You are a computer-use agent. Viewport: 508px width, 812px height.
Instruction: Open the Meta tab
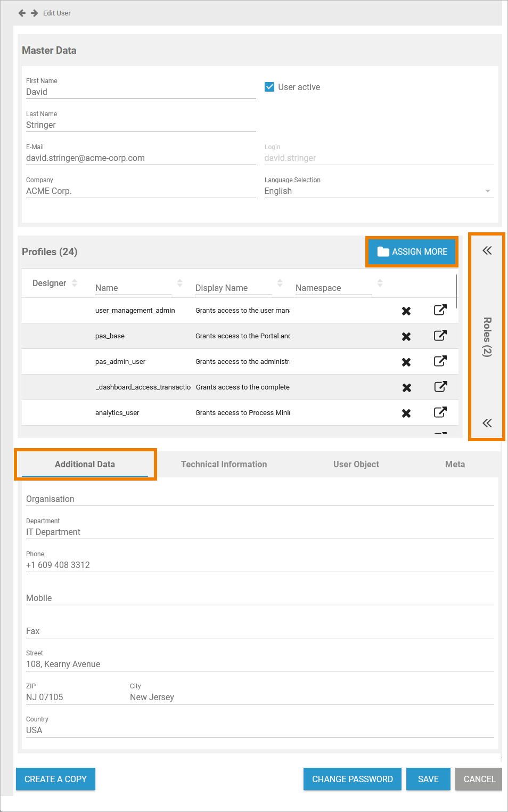click(x=455, y=464)
